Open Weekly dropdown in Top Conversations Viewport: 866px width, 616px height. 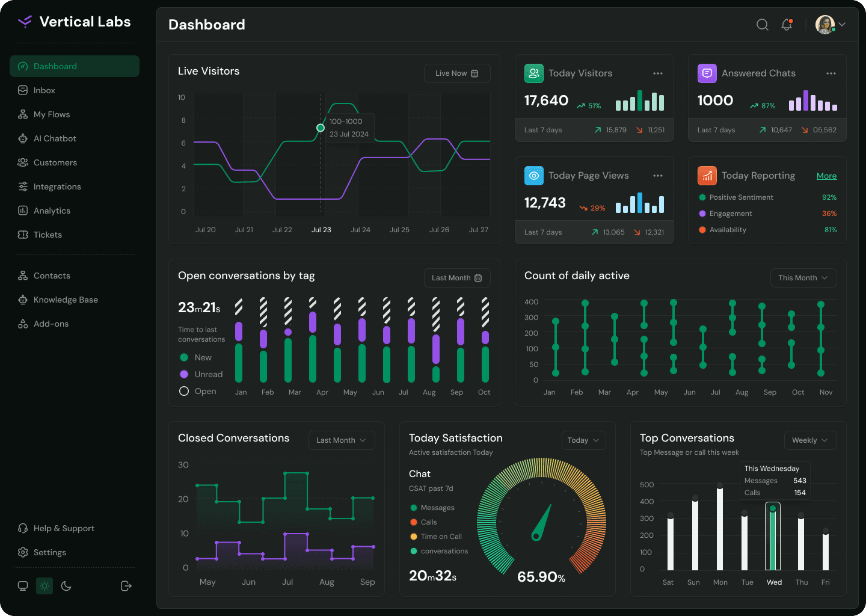tap(810, 440)
